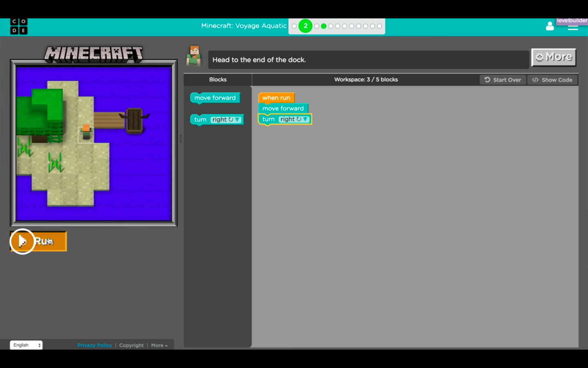Open the English language selector
The width and height of the screenshot is (588, 368).
pos(26,345)
